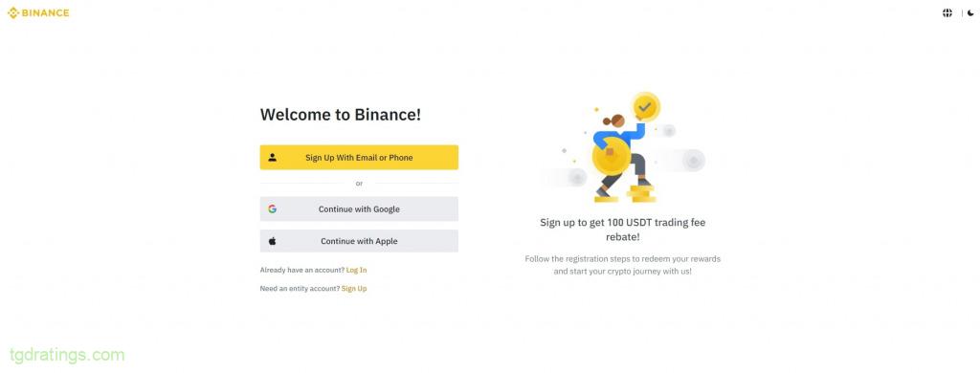Click the Welcome to Binance heading
Screen dimensions: 980x373
(341, 115)
